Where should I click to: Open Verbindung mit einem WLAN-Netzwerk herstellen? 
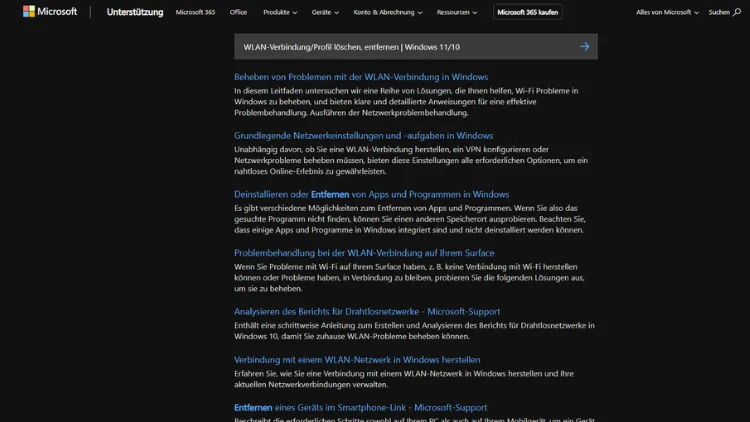pos(357,360)
